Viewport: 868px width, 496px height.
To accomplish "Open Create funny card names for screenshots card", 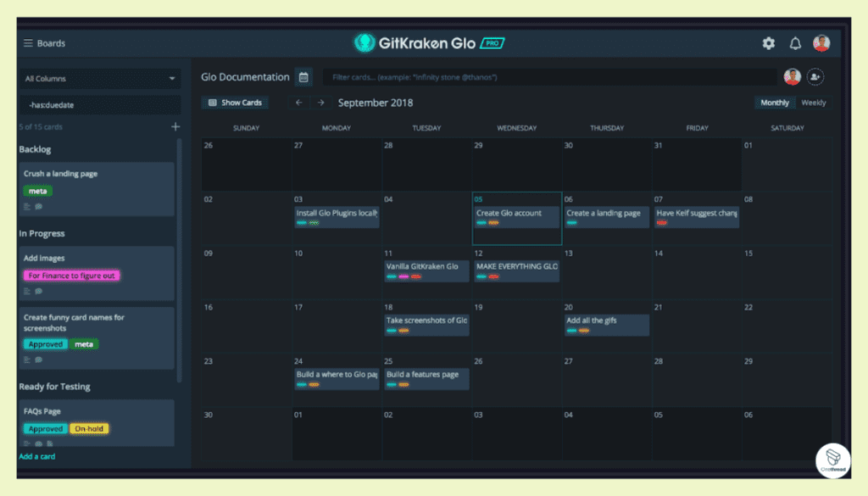I will [x=97, y=337].
